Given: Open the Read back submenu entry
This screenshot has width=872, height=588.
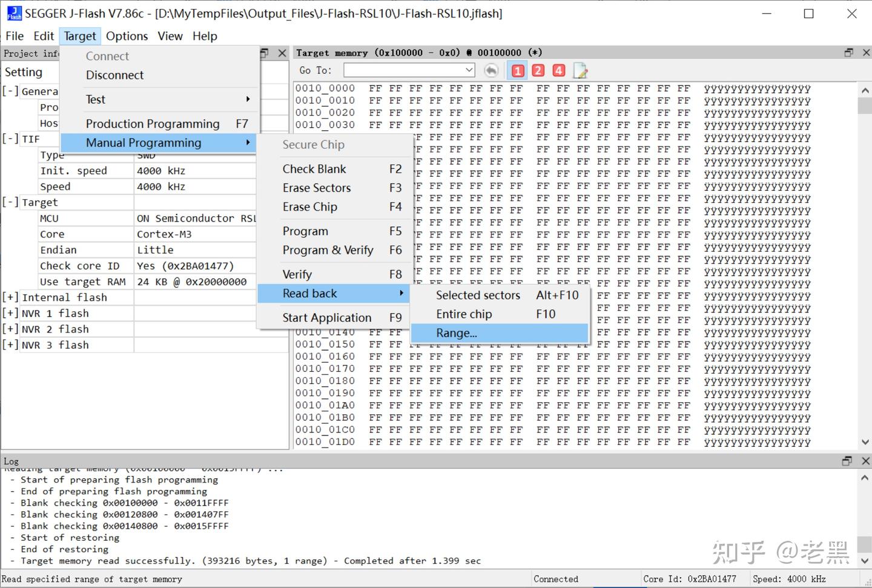Looking at the screenshot, I should pyautogui.click(x=335, y=293).
